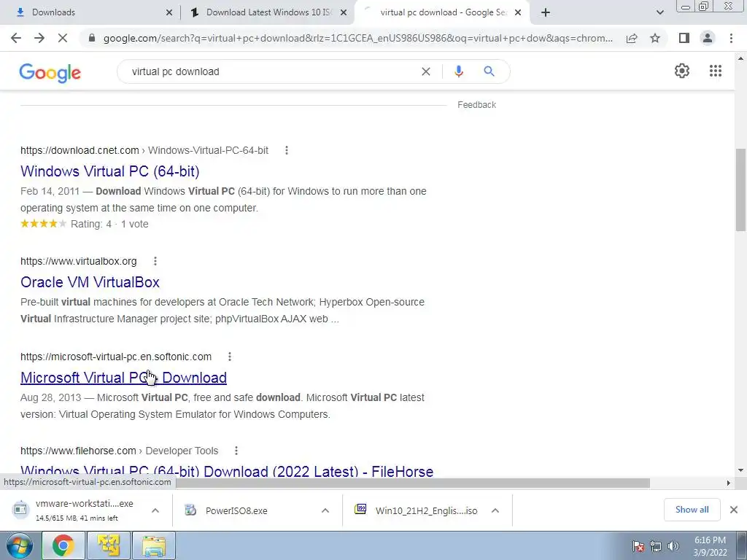This screenshot has width=747, height=560.
Task: Expand options for PowerISO8.exe download
Action: 325,510
